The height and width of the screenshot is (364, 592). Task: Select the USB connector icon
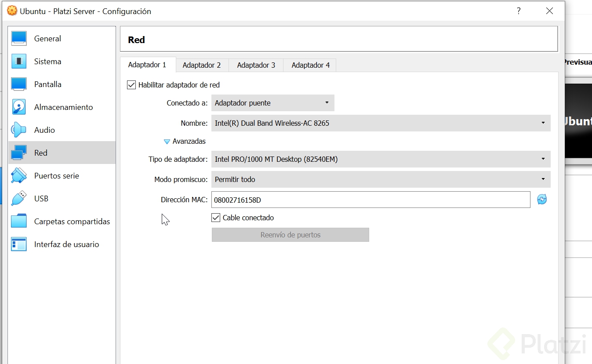click(x=19, y=199)
